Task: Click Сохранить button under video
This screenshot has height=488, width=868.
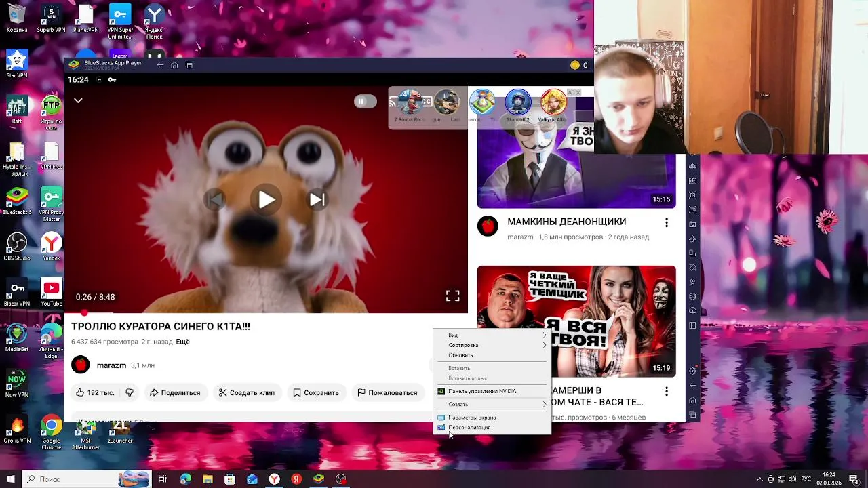Action: 316,392
